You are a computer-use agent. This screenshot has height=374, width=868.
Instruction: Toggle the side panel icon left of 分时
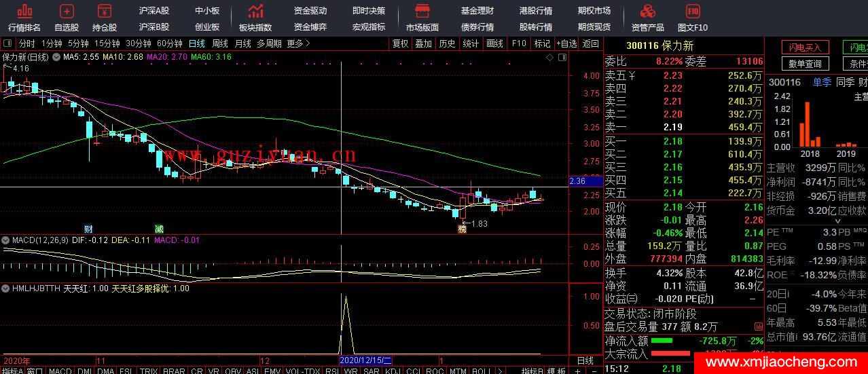click(x=9, y=43)
